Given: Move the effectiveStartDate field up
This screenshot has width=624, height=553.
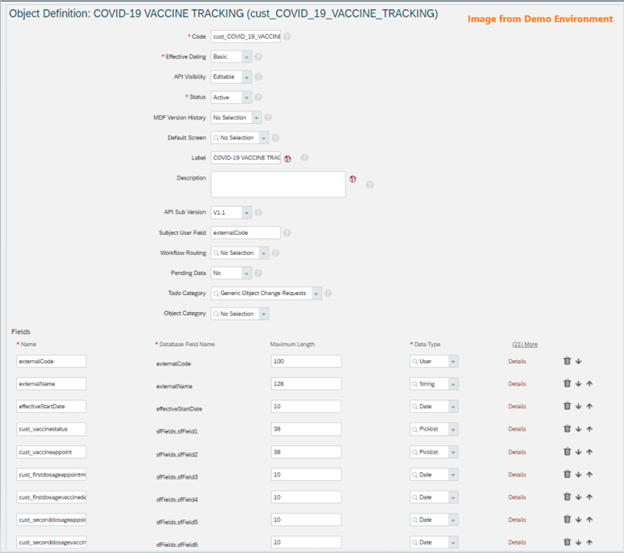Looking at the screenshot, I should click(589, 406).
